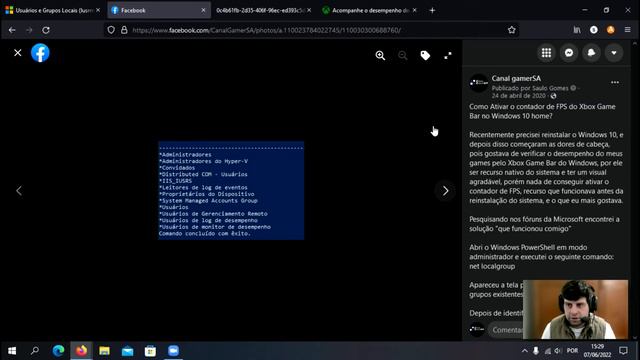Open Messenger
The image size is (640, 360).
569,53
